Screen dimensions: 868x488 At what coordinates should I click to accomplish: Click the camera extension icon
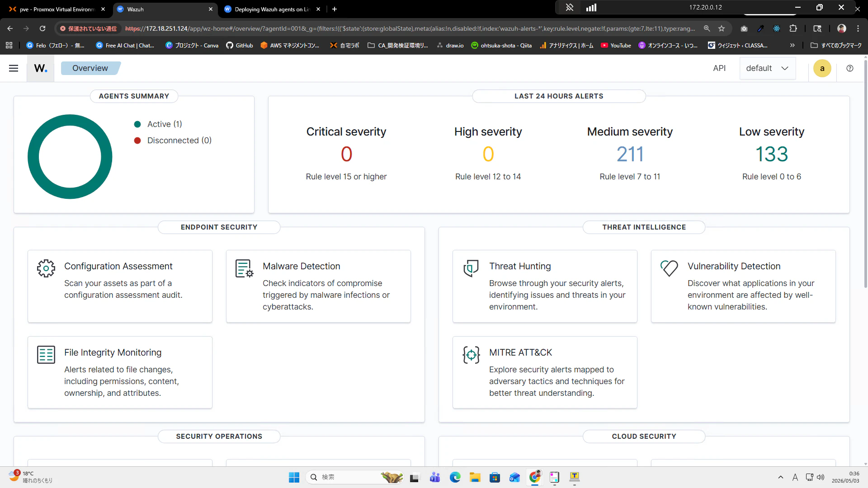click(x=744, y=28)
